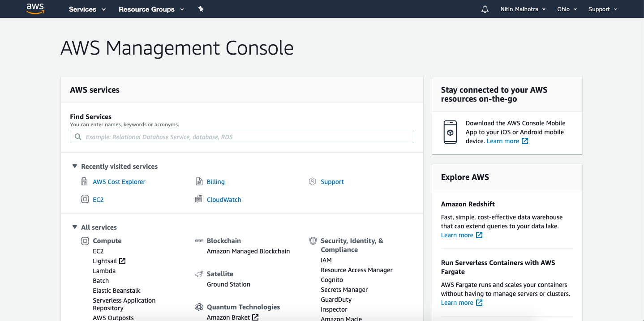Click Run Serverless Containers with AWS Fargate heading
Viewport: 644px width, 321px height.
coord(498,267)
